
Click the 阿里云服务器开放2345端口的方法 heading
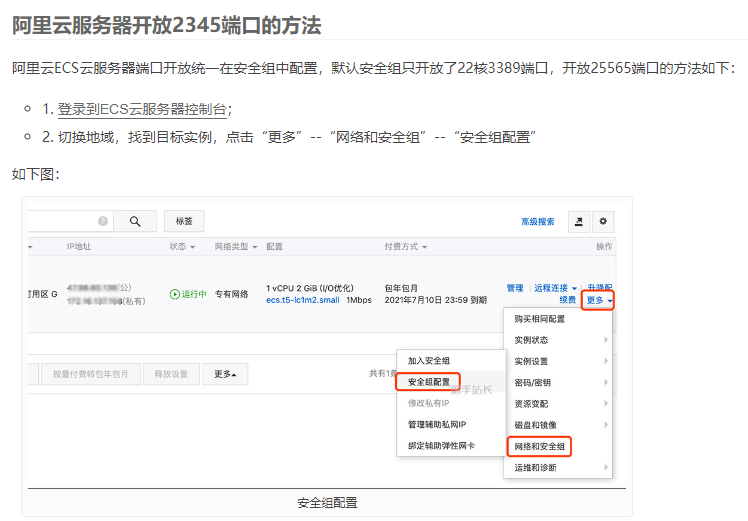[x=166, y=26]
